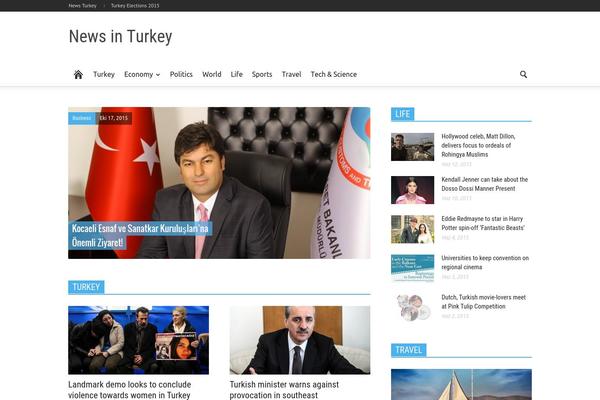Open Matt Dillon Rohingya article thumbnail

(x=412, y=147)
